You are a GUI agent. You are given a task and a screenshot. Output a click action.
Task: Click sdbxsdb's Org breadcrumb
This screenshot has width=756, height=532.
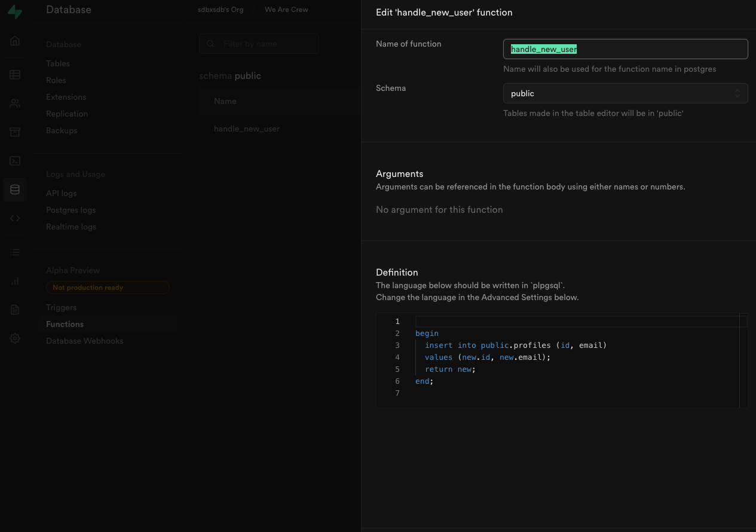[221, 10]
